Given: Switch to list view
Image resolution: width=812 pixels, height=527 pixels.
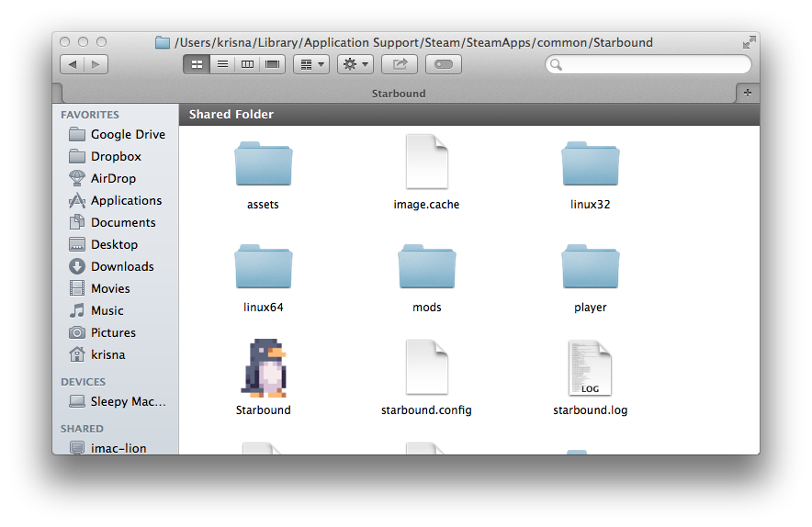Looking at the screenshot, I should click(222, 64).
